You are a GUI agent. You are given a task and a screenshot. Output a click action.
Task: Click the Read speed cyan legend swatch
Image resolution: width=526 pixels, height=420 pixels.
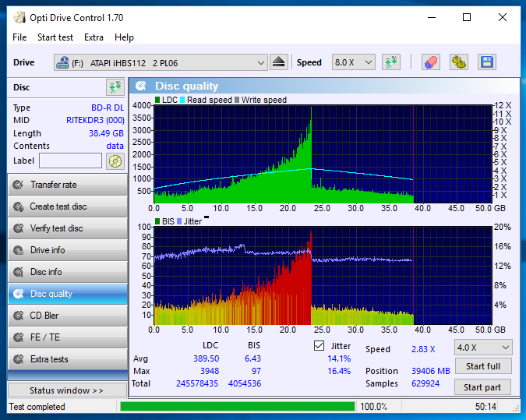click(x=182, y=100)
